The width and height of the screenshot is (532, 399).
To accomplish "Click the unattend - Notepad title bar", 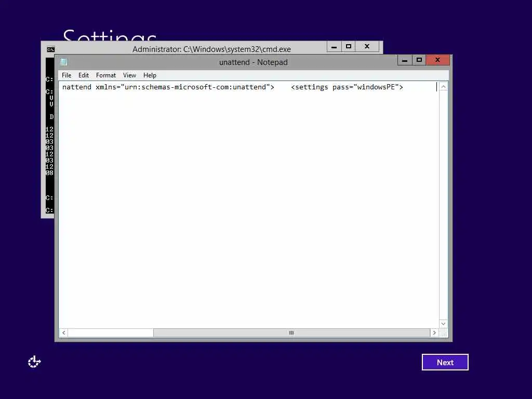I will coord(253,62).
